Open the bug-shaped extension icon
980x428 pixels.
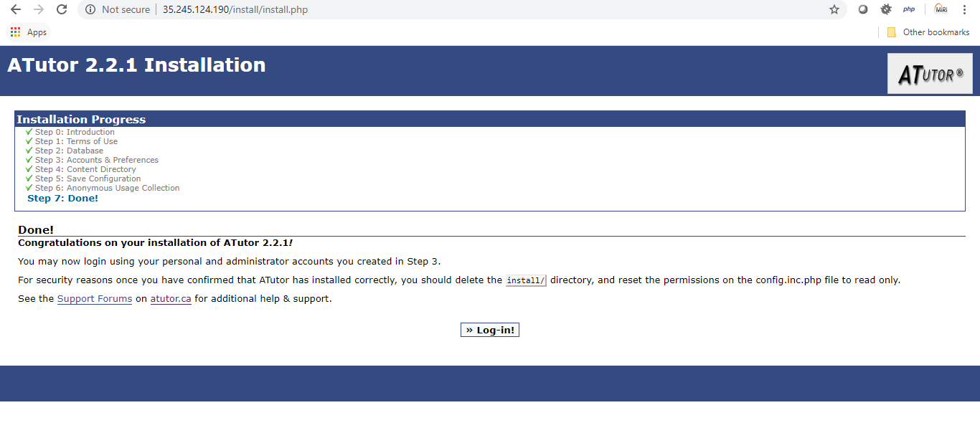click(x=886, y=9)
